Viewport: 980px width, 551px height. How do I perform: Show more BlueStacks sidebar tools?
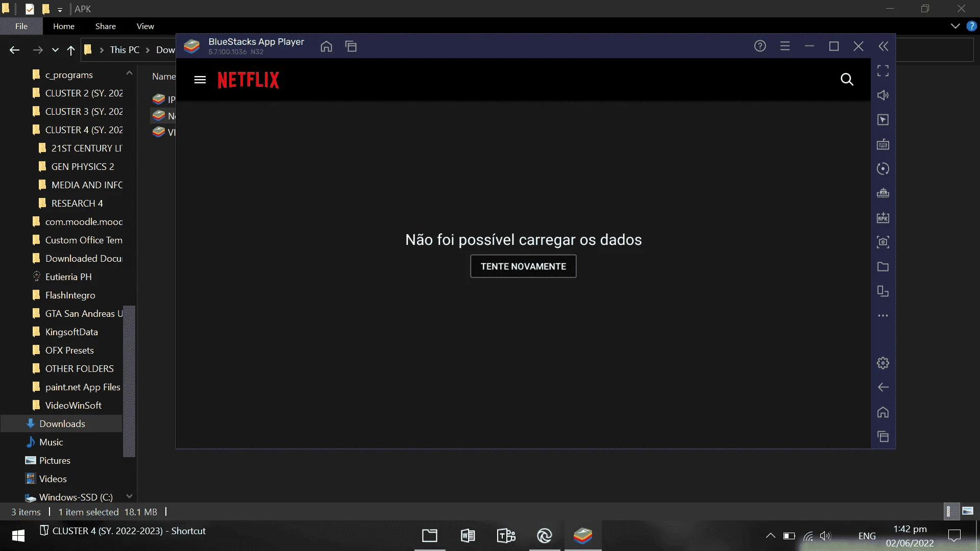tap(883, 316)
